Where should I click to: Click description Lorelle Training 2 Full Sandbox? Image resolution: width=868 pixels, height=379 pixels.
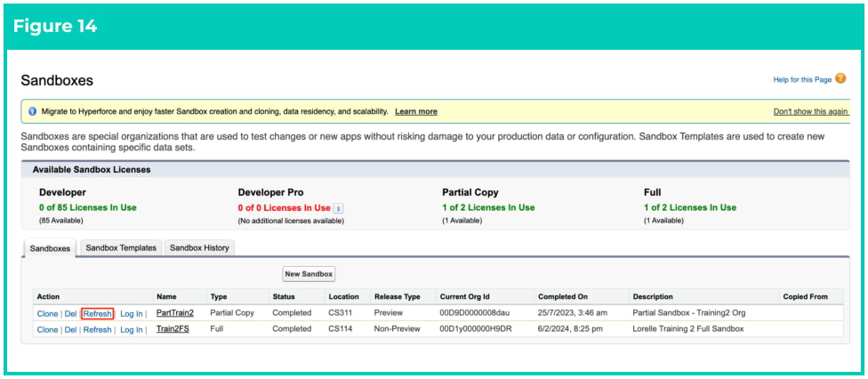coord(688,329)
